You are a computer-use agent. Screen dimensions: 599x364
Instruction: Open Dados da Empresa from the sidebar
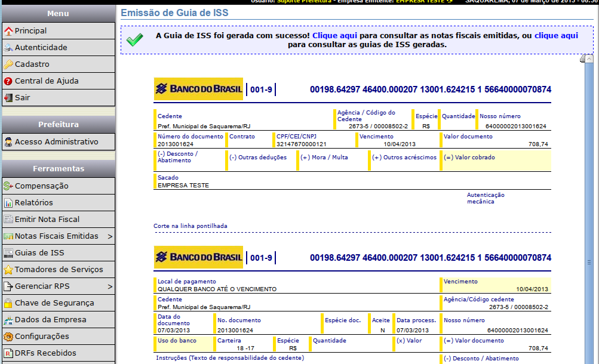[50, 320]
